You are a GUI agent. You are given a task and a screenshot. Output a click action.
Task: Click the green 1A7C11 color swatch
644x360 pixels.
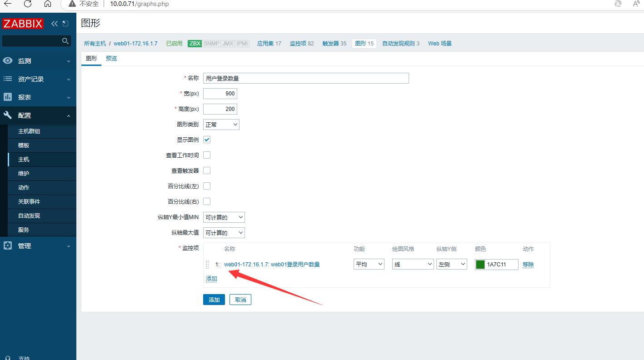[480, 265]
